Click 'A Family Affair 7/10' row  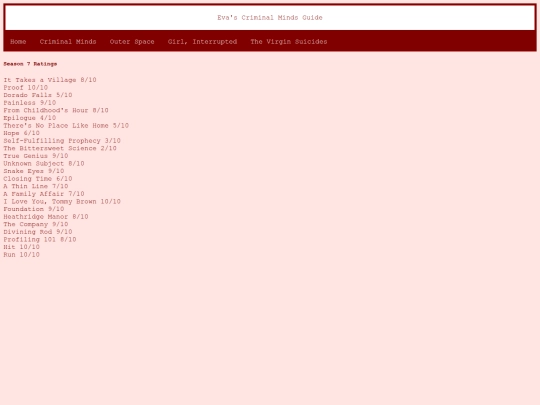(x=44, y=194)
